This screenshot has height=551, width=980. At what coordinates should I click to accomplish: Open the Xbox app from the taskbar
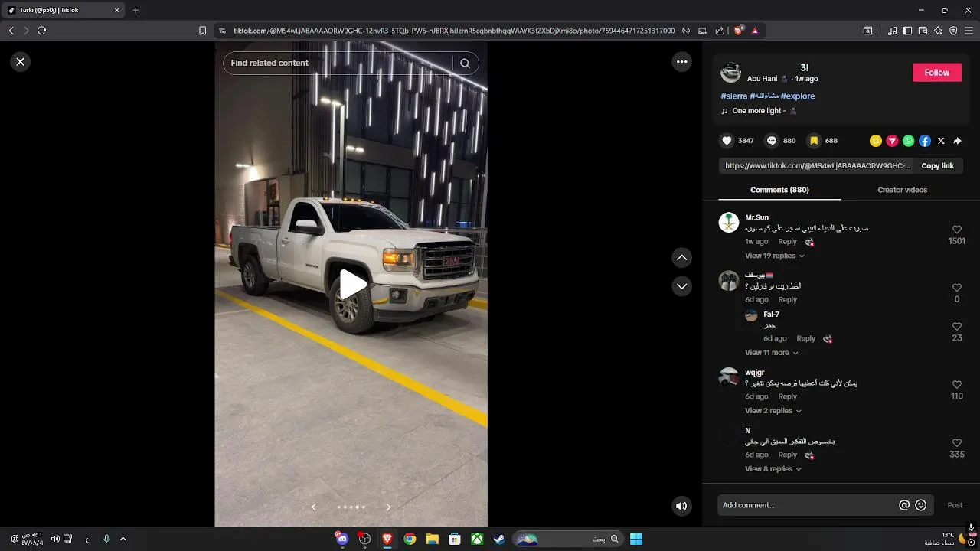[477, 539]
